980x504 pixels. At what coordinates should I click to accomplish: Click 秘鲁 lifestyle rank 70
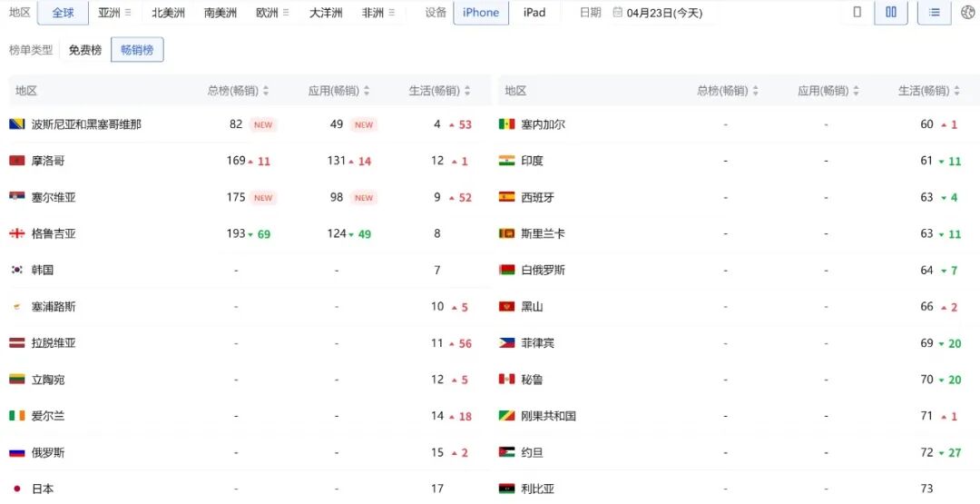(x=926, y=379)
